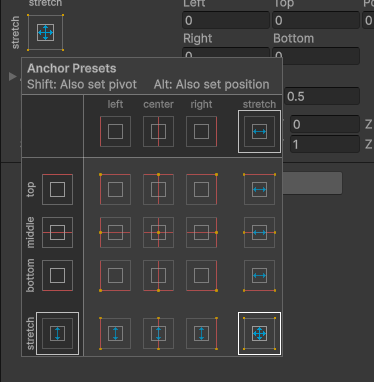Screen dimensions: 374x382
Task: Choose middle-right anchor preset
Action: pos(201,232)
